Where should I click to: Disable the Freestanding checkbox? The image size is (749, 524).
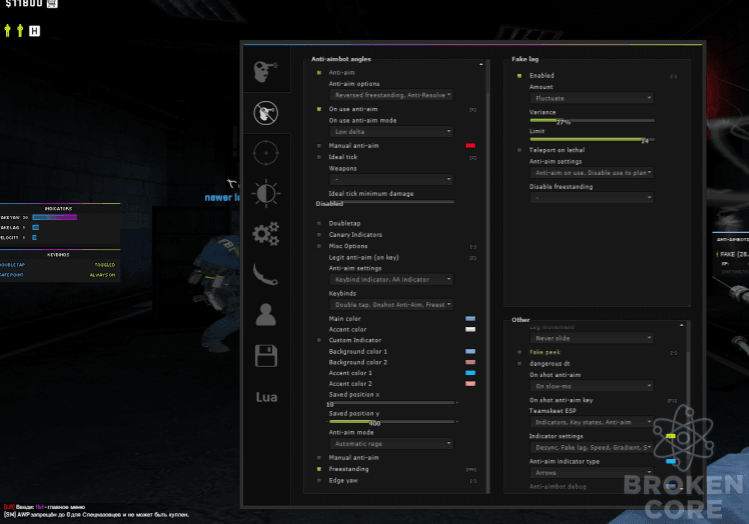point(319,469)
